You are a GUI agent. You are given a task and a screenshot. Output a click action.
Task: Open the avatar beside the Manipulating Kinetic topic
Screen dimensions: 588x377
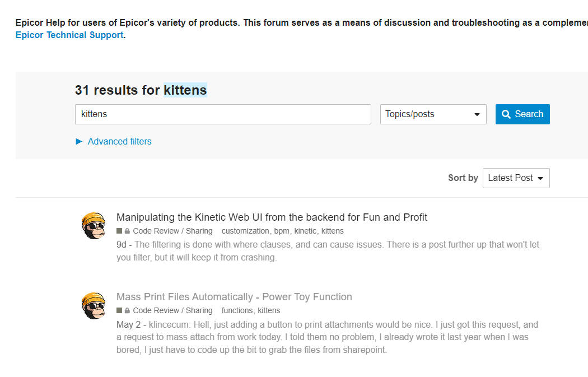94,226
